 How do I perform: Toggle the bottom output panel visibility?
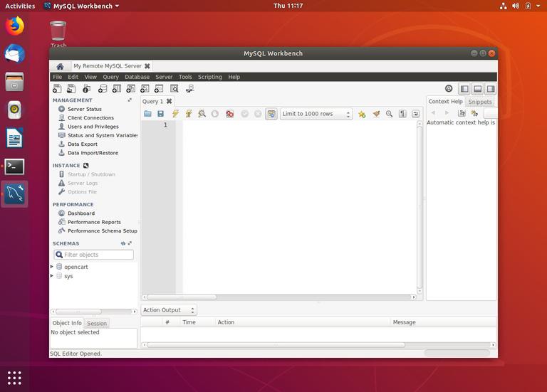(478, 89)
